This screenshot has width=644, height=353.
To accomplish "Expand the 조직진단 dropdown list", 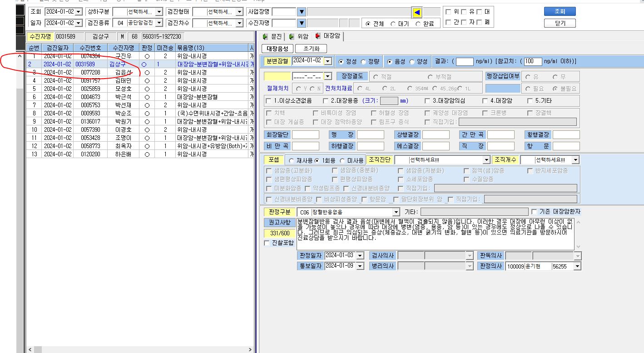I will (486, 160).
